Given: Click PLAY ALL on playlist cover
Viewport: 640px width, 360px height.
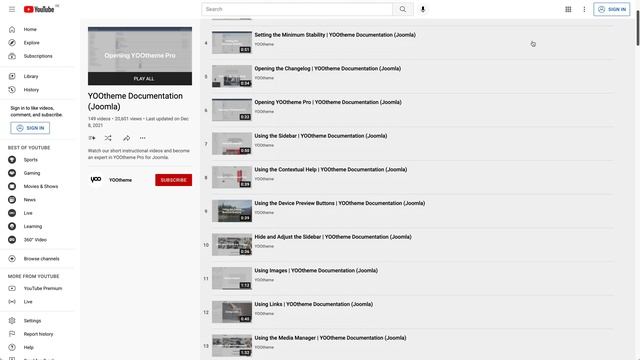Looking at the screenshot, I should (x=140, y=78).
